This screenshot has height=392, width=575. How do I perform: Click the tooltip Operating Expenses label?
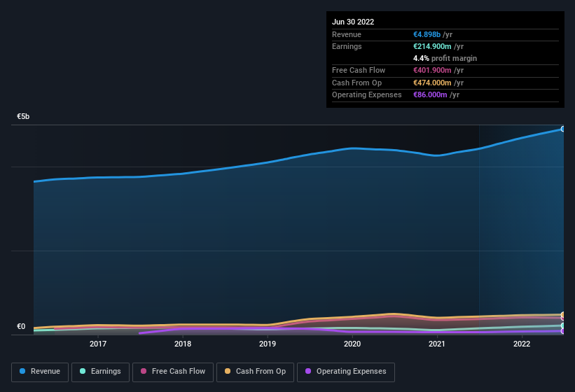point(367,95)
